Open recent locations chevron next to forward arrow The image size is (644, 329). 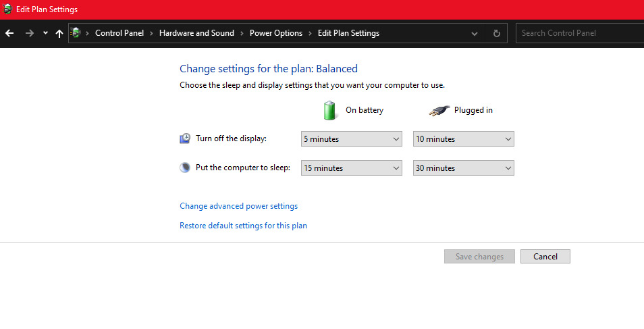(45, 33)
